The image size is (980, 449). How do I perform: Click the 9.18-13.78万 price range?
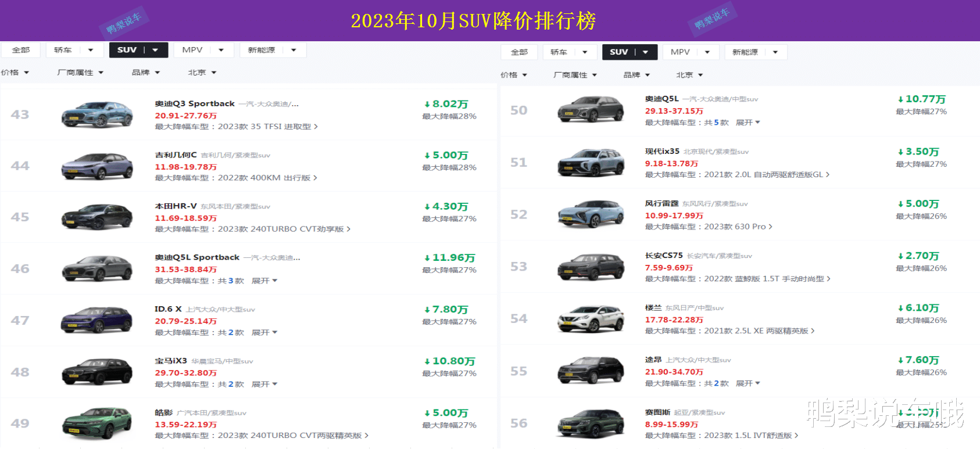pos(671,164)
